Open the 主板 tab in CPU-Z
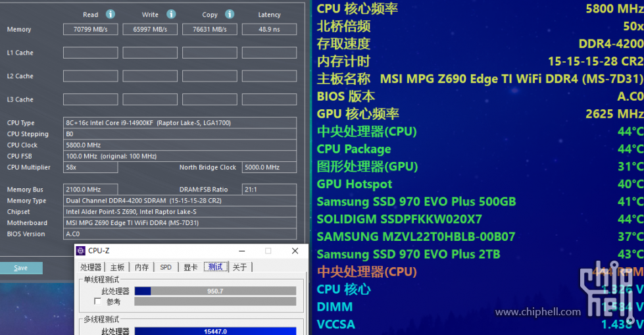Image resolution: width=644 pixels, height=335 pixels. pos(117,267)
